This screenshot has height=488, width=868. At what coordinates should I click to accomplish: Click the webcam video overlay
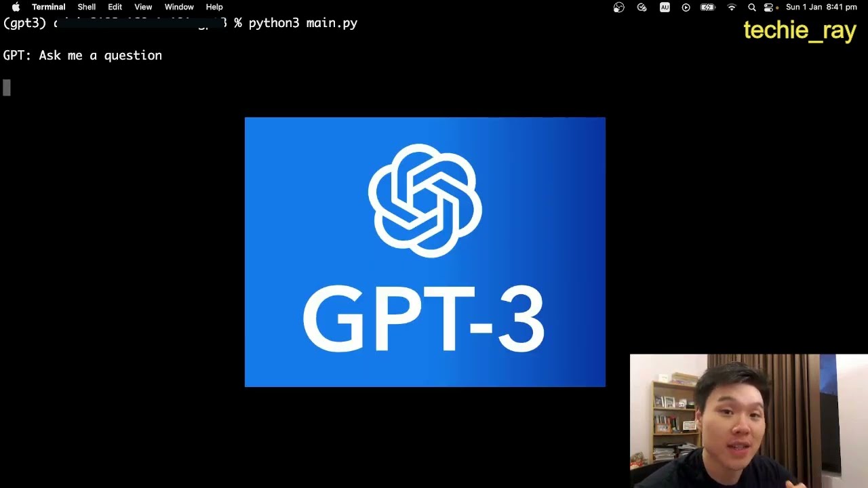tap(748, 420)
